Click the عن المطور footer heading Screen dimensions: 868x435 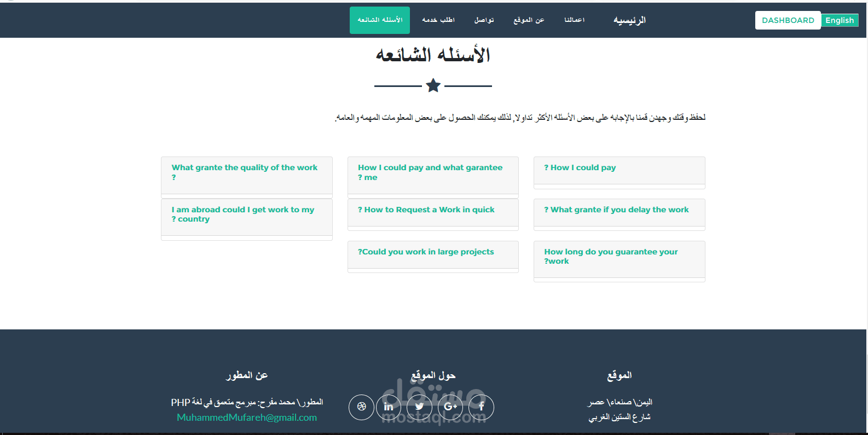click(247, 375)
